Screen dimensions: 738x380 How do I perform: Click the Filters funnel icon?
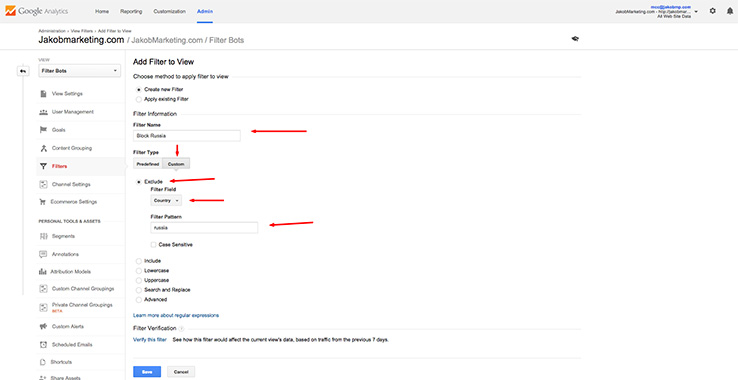(x=43, y=166)
